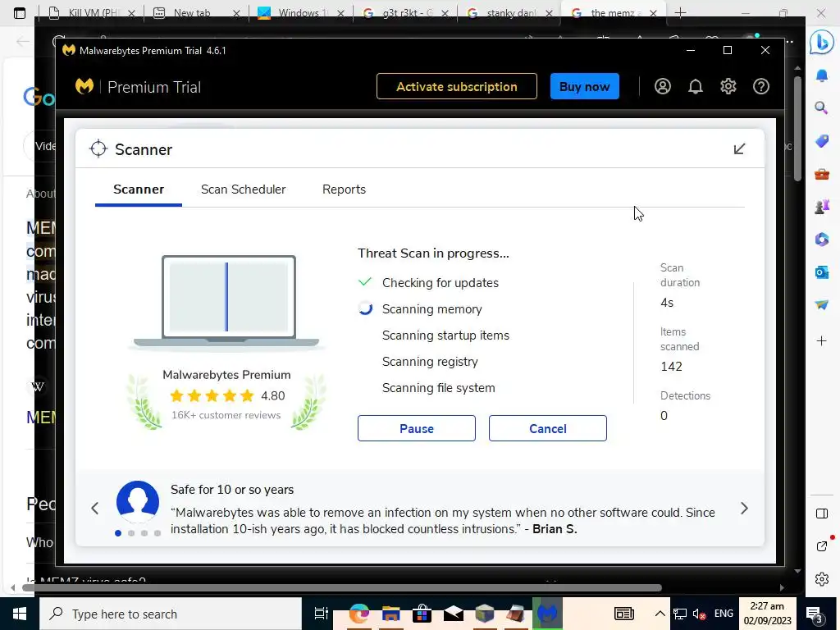The image size is (840, 630).
Task: Show previous customer review
Action: pyautogui.click(x=95, y=509)
